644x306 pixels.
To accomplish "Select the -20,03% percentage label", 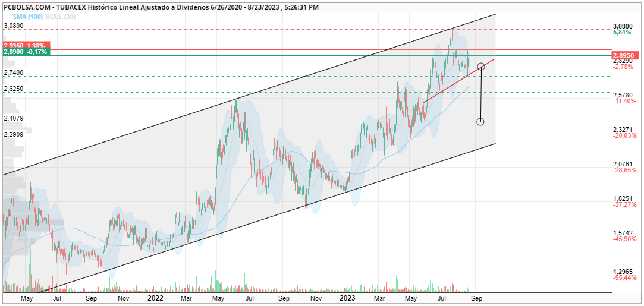I will (625, 136).
